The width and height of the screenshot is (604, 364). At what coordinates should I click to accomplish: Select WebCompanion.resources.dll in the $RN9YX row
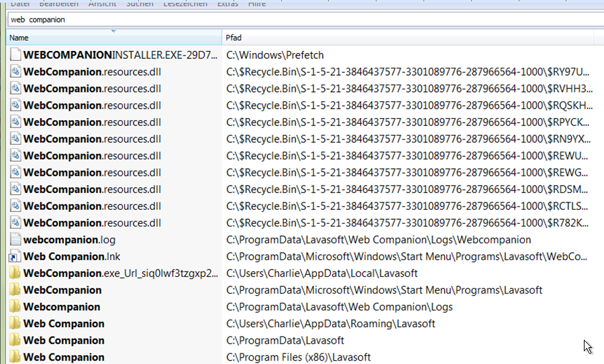click(x=92, y=139)
